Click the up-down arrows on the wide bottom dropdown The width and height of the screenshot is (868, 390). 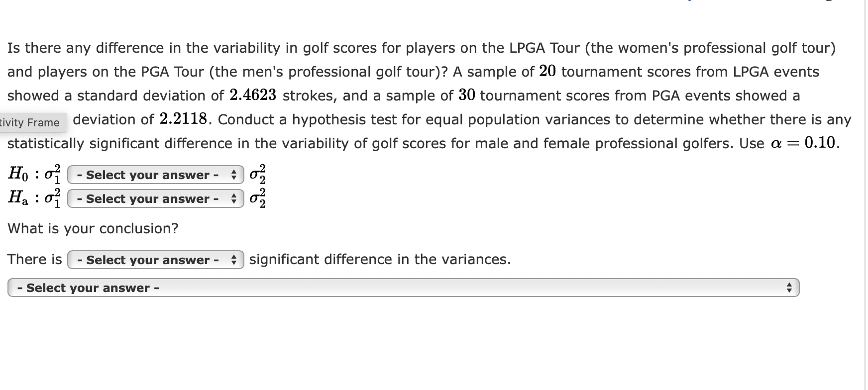coord(788,288)
